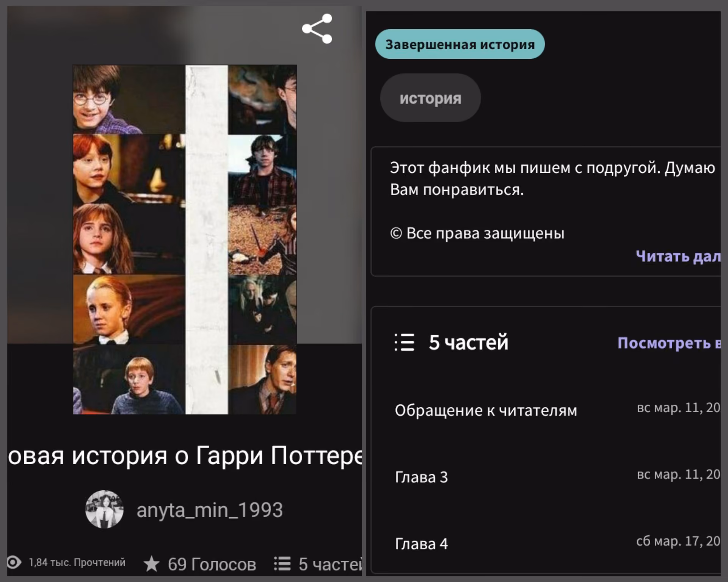Select the «история» tag chip
Screen dimensions: 728x582
coord(430,98)
